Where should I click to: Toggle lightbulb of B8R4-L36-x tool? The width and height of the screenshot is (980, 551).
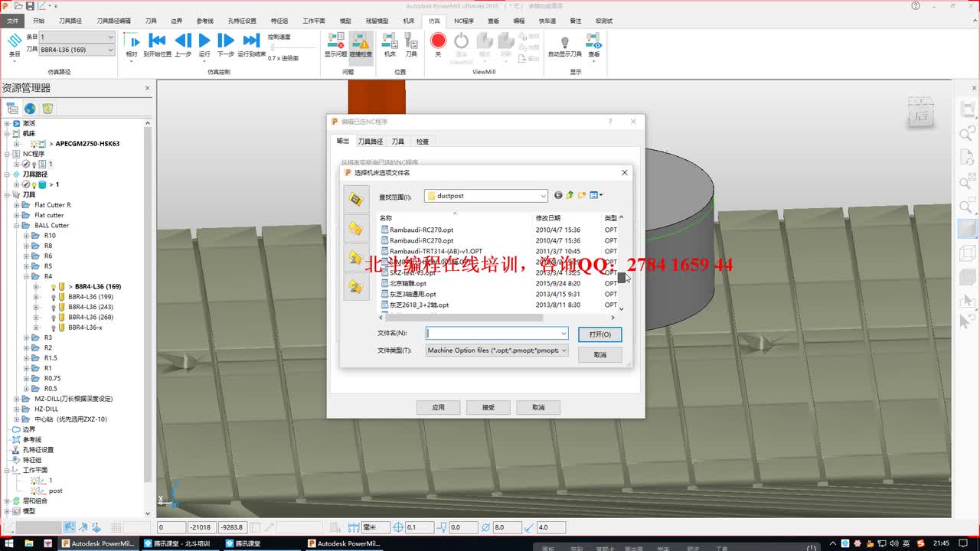[54, 328]
